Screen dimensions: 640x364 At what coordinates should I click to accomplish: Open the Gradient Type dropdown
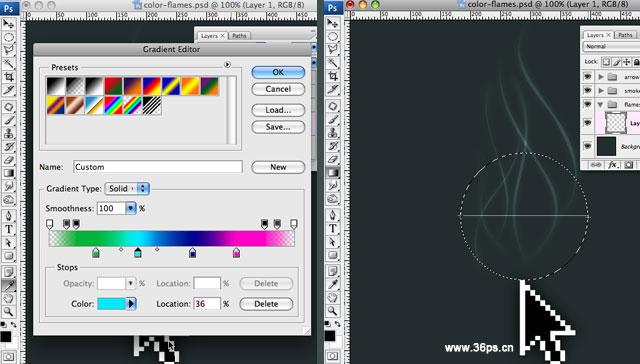127,189
